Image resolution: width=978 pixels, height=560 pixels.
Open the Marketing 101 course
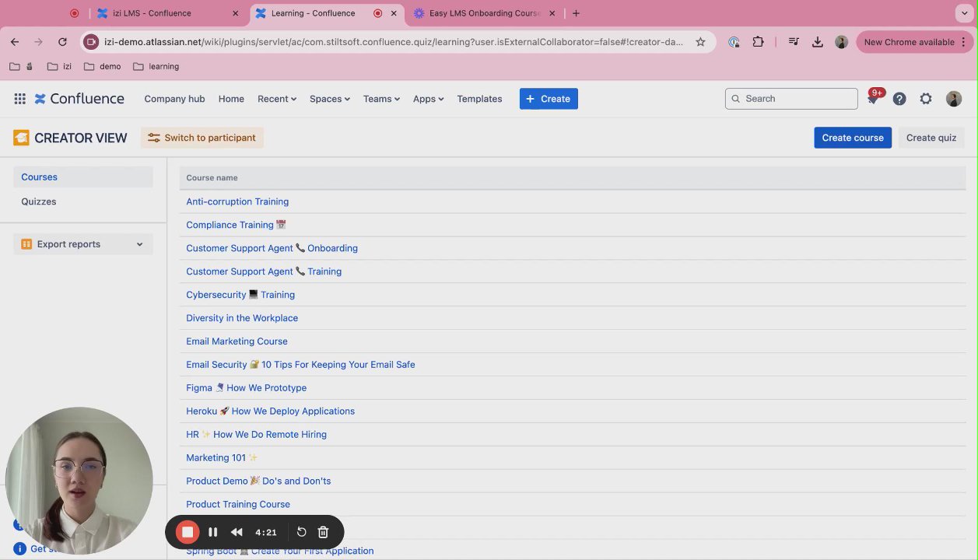[x=222, y=458]
